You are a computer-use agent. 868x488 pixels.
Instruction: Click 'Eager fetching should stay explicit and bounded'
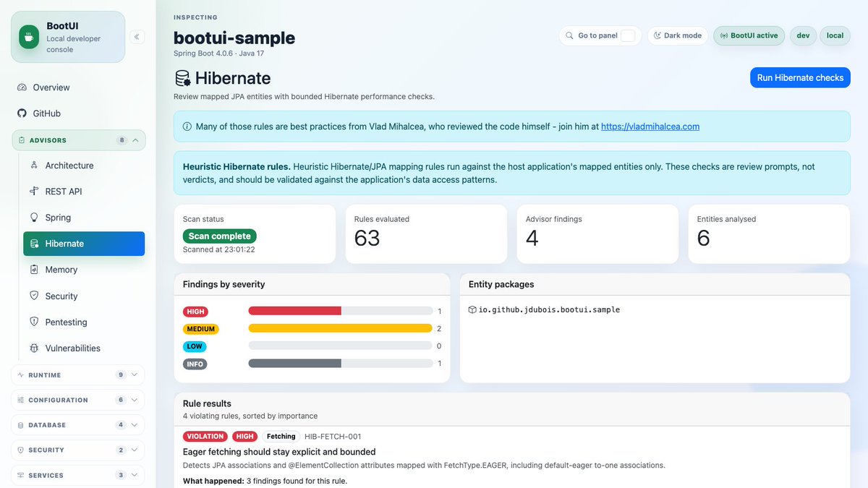coord(279,452)
